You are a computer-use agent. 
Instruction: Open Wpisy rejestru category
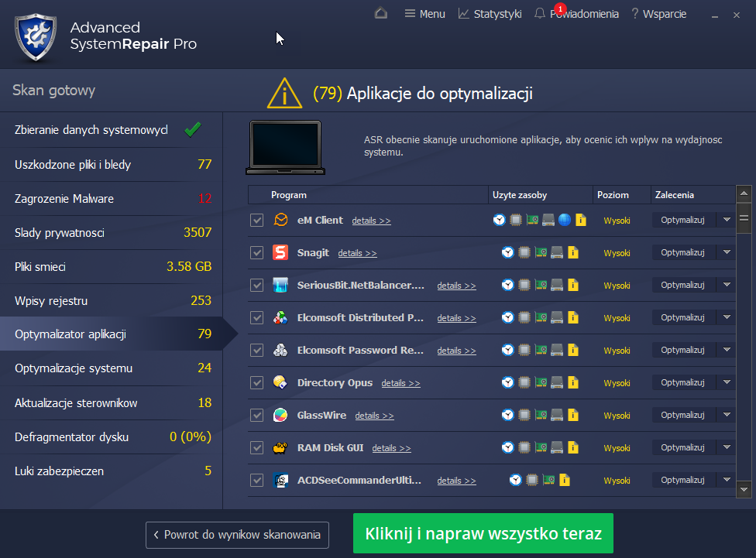[112, 301]
